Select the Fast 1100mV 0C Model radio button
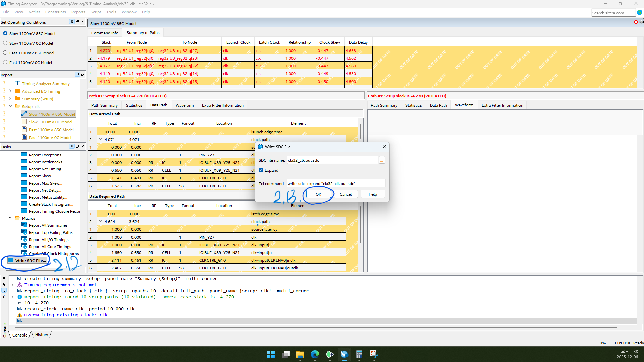Screen dimensions: 644x362 tap(5, 62)
